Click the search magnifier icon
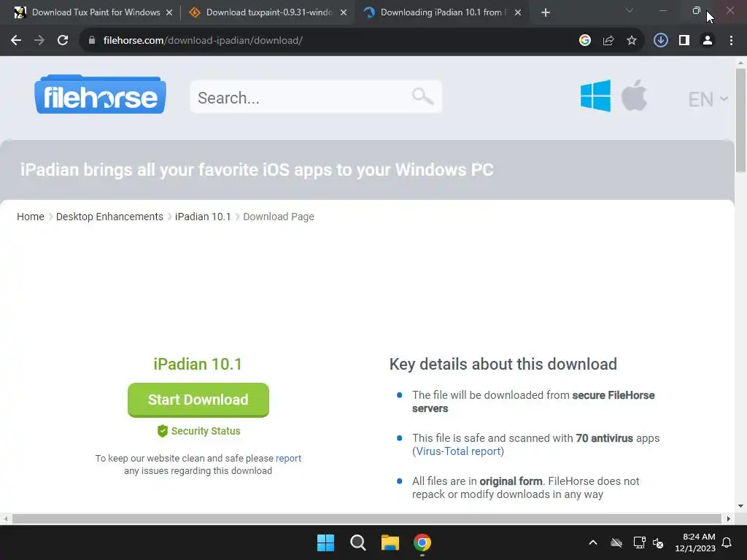The height and width of the screenshot is (560, 747). pos(422,97)
